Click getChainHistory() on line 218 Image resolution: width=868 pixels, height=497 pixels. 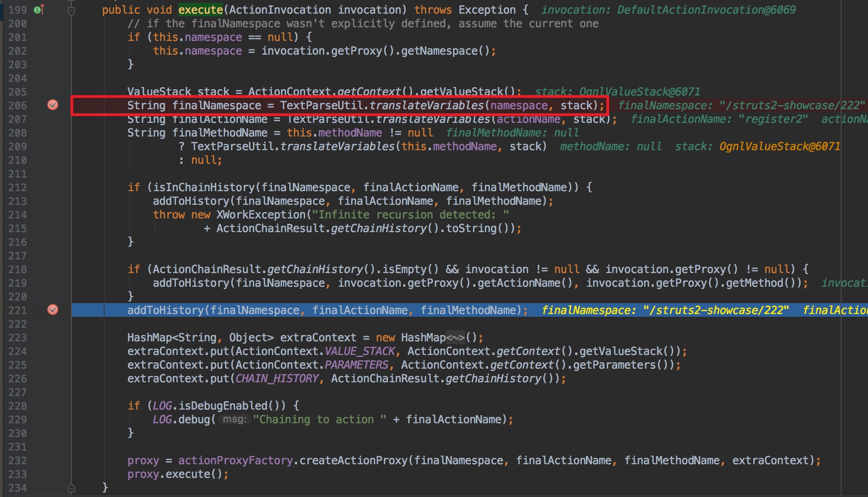tap(322, 269)
